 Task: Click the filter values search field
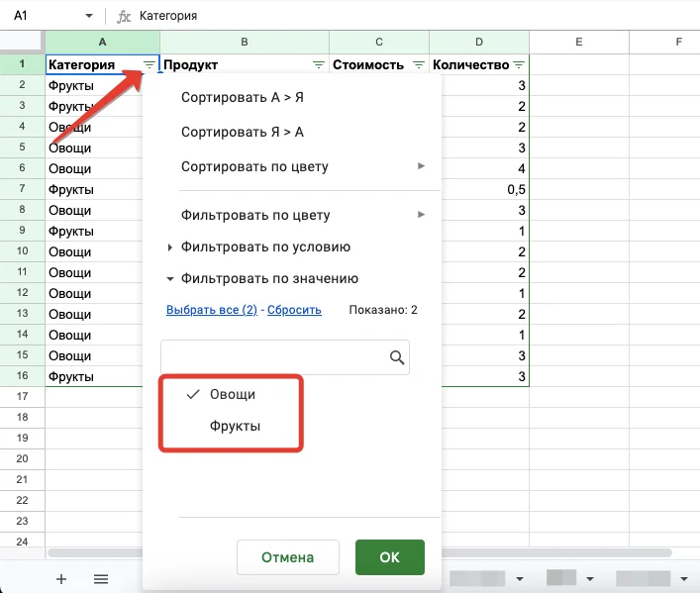[272, 358]
